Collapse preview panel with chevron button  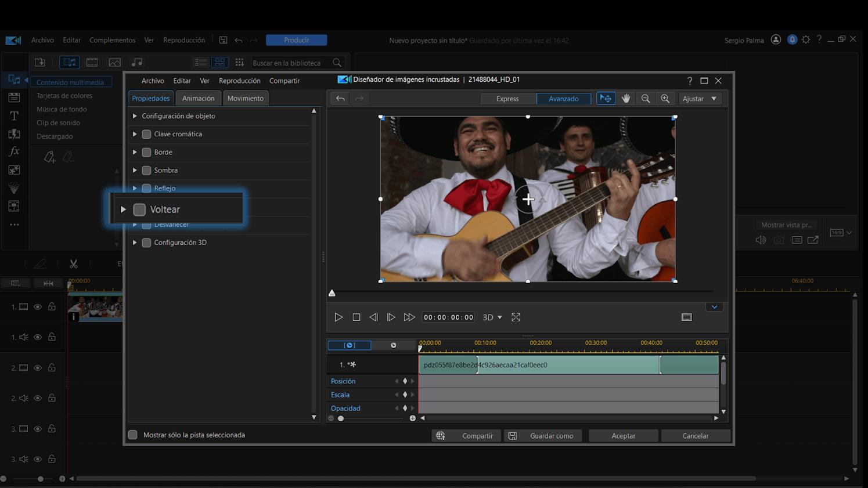coord(714,307)
